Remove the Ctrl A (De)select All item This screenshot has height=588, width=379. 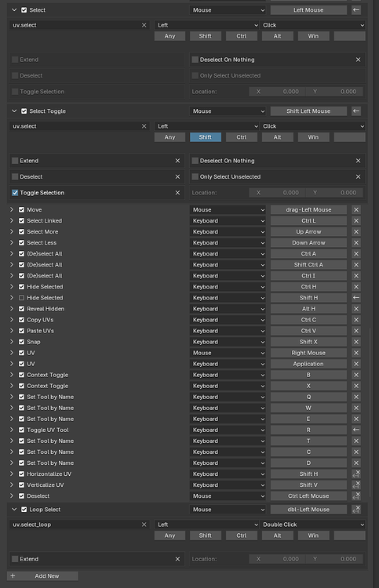tap(356, 254)
